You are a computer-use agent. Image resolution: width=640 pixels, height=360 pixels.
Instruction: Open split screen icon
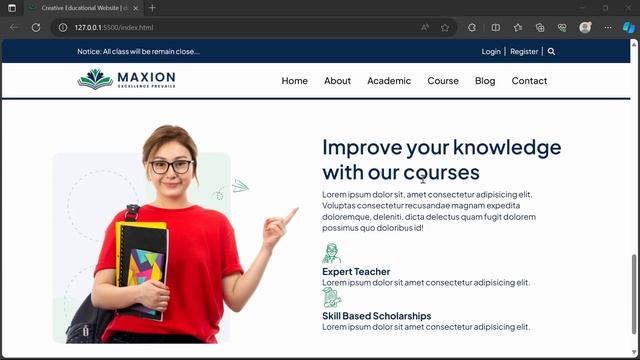tap(496, 27)
